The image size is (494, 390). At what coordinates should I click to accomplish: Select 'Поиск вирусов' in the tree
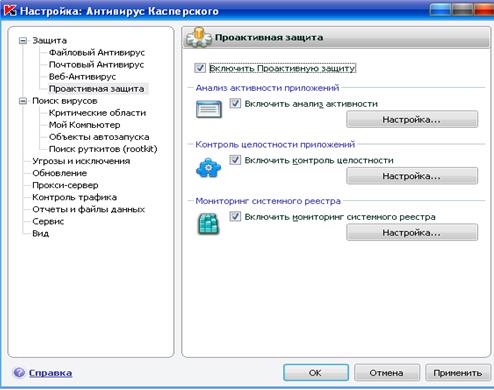coord(65,101)
